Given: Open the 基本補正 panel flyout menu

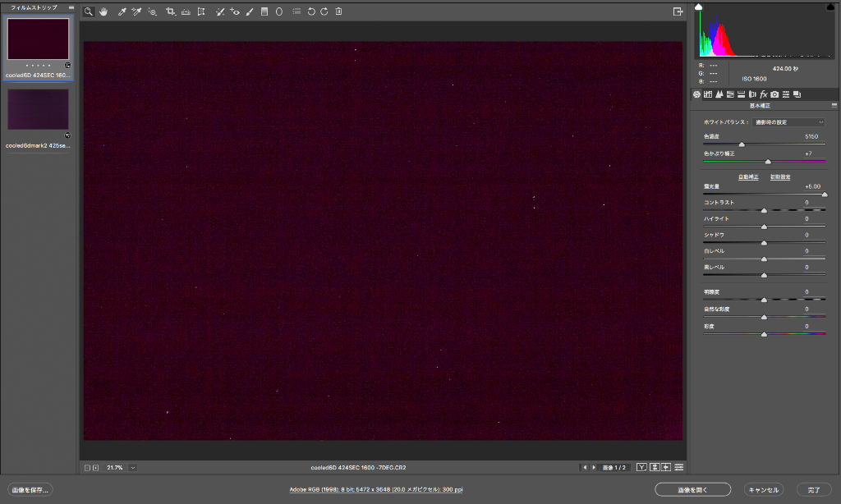Looking at the screenshot, I should [x=834, y=106].
